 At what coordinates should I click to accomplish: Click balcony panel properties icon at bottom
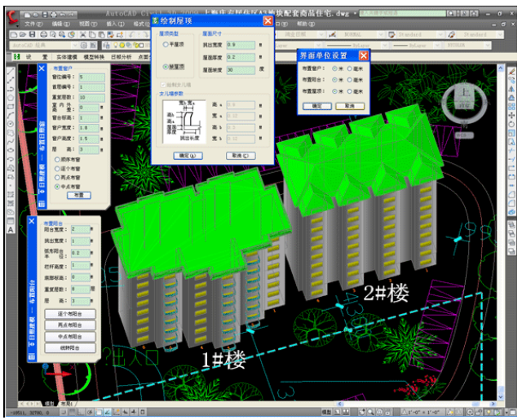[x=32, y=356]
